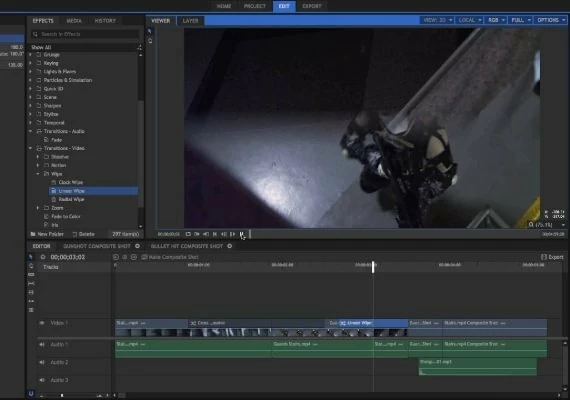Collapse the Transitions - Video folder
Viewport: 570px width, 400px height.
[x=31, y=148]
